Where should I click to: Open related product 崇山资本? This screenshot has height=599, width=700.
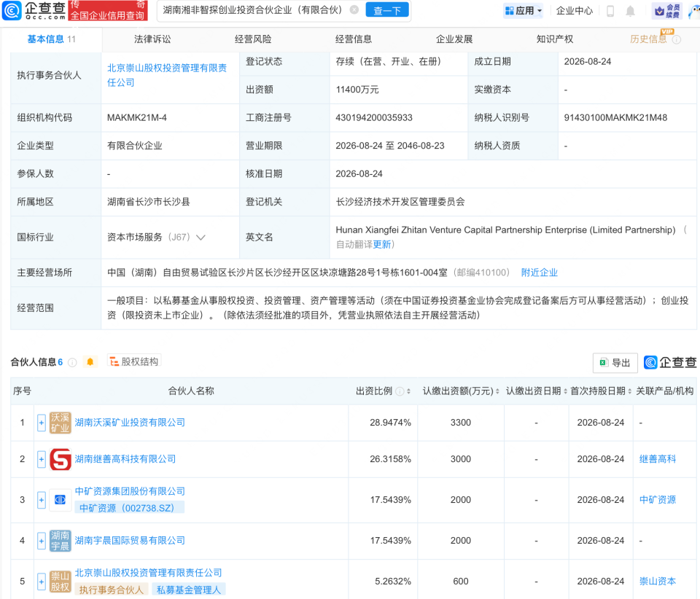(x=657, y=582)
